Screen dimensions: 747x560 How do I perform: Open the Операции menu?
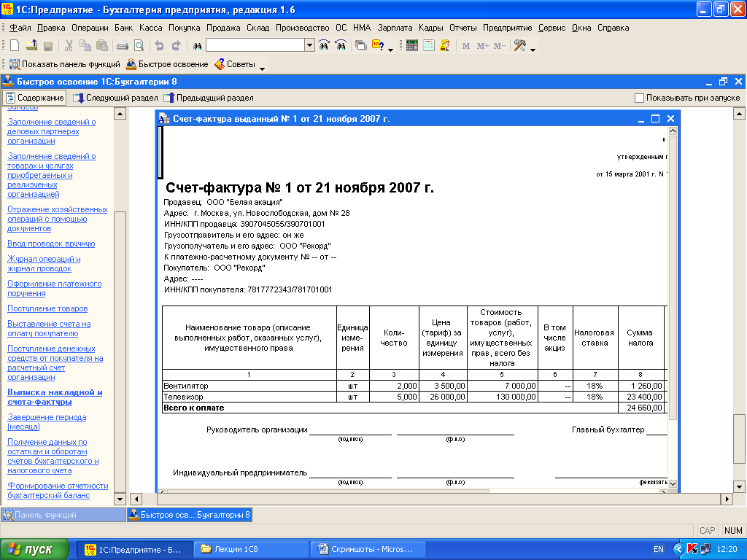90,28
